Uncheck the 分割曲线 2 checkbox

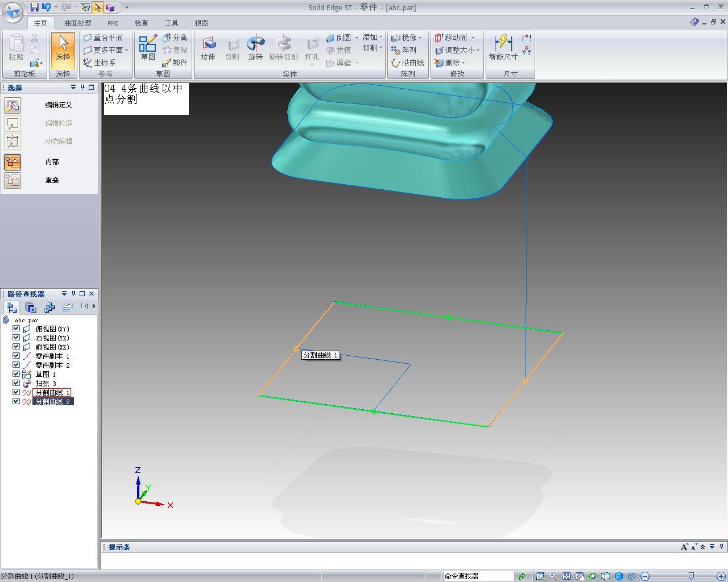(x=16, y=401)
